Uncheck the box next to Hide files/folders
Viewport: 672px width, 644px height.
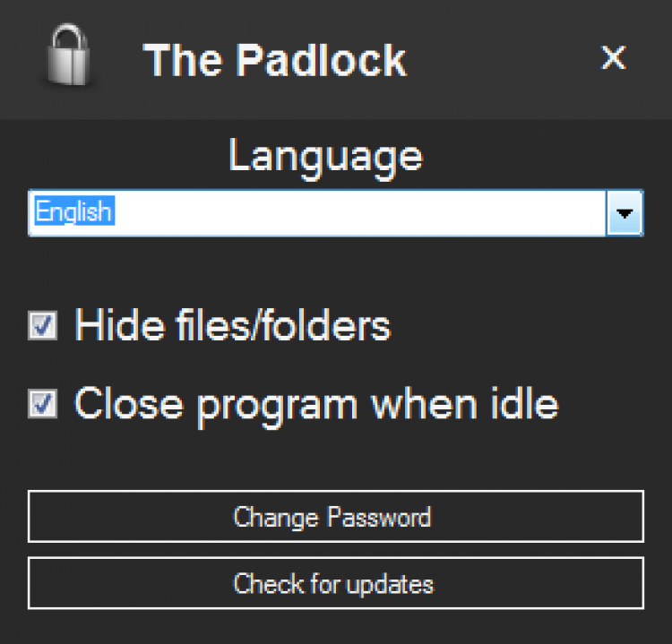click(x=43, y=326)
